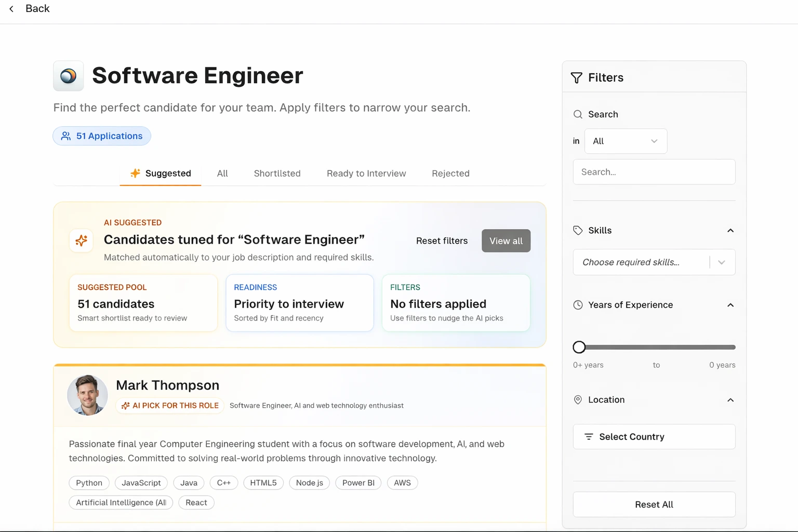Click the Reset All button
The height and width of the screenshot is (532, 798).
point(654,504)
